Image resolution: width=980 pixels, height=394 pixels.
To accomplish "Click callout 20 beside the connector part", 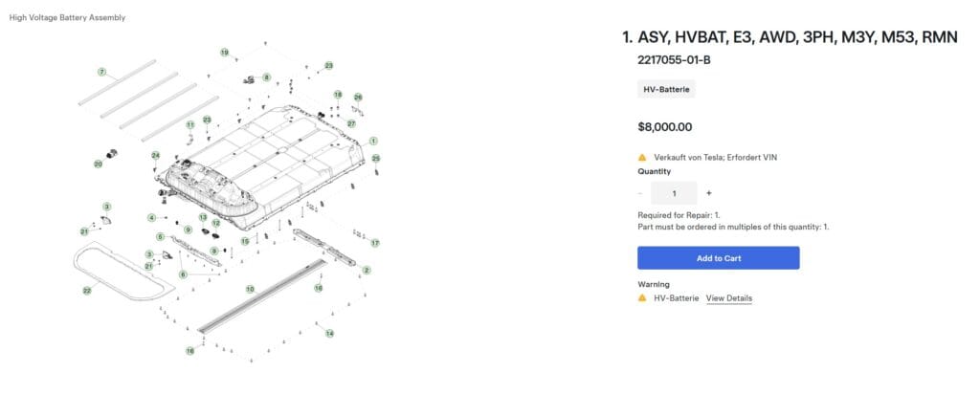I will point(99,164).
